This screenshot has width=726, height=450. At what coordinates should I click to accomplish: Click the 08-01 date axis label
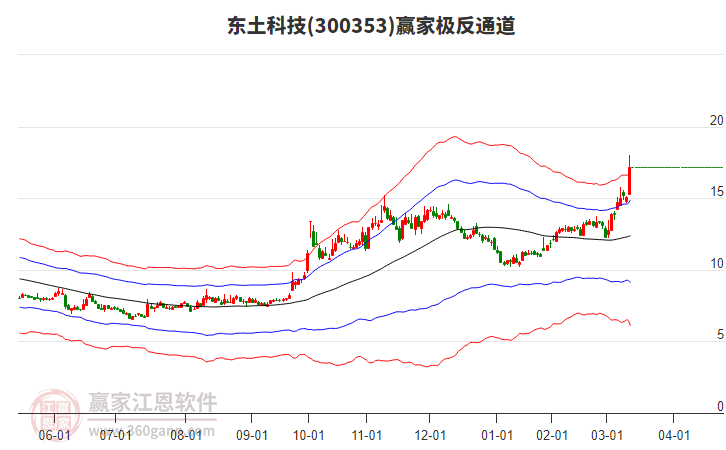(x=186, y=436)
